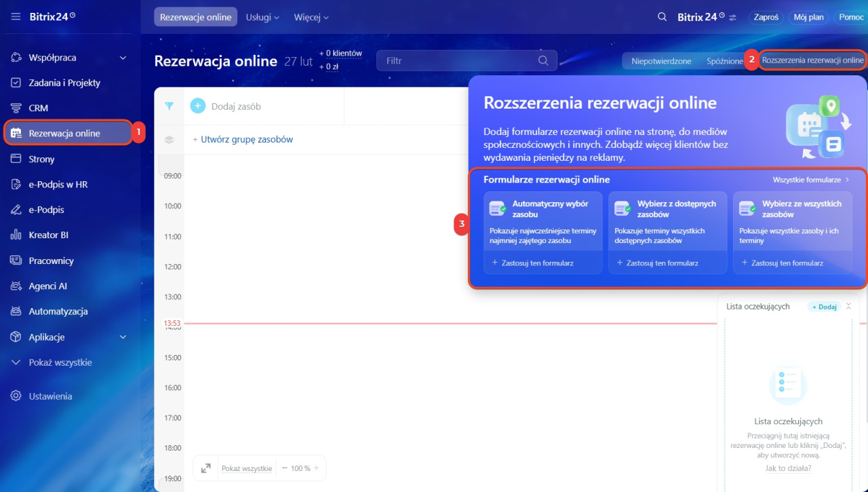Viewport: 868px width, 492px height.
Task: Open CRM from the sidebar
Action: click(x=38, y=108)
